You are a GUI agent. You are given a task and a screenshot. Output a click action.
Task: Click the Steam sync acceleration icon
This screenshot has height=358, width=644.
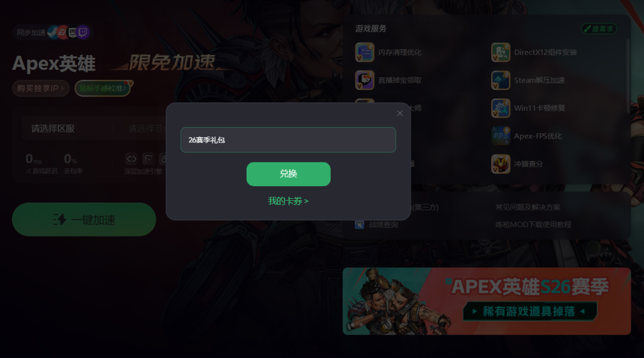[53, 32]
